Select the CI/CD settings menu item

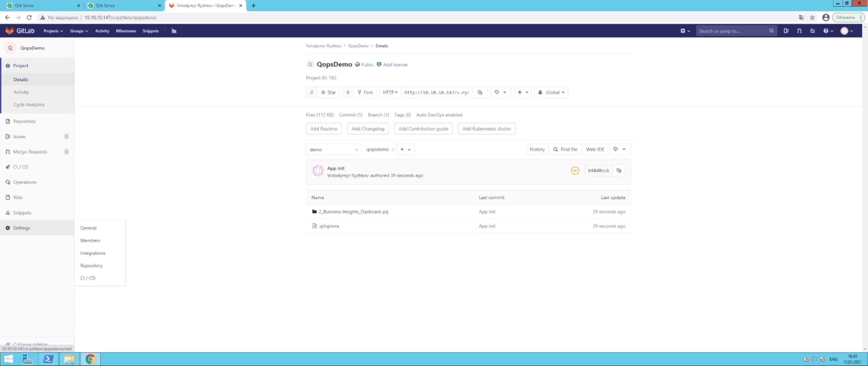[87, 278]
